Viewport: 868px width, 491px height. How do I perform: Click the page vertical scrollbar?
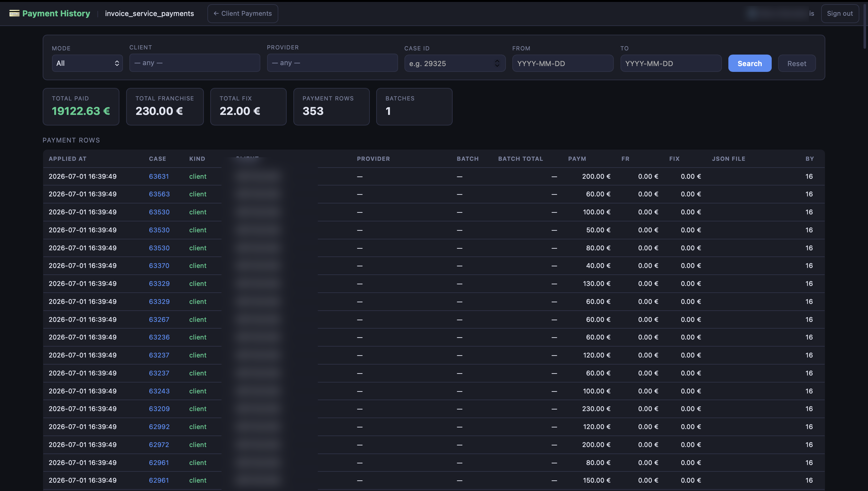tap(866, 27)
